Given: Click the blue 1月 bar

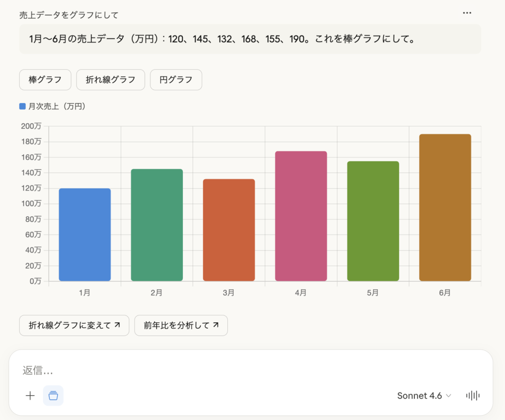Looking at the screenshot, I should tap(84, 234).
